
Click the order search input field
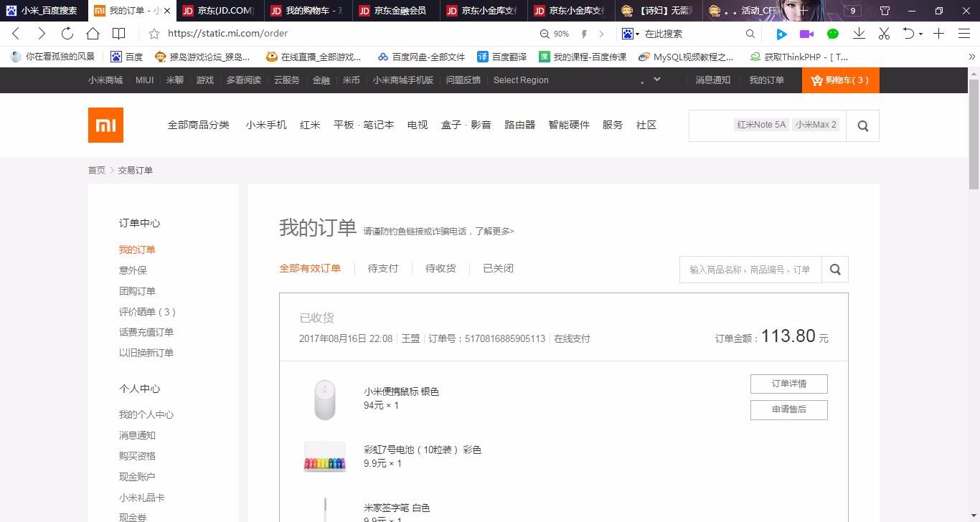(750, 270)
